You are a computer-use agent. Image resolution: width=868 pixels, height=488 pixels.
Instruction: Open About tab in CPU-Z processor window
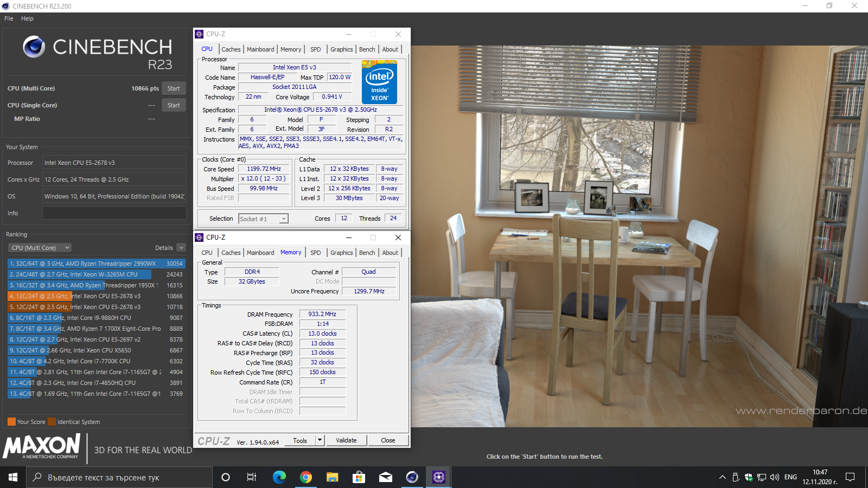(390, 49)
